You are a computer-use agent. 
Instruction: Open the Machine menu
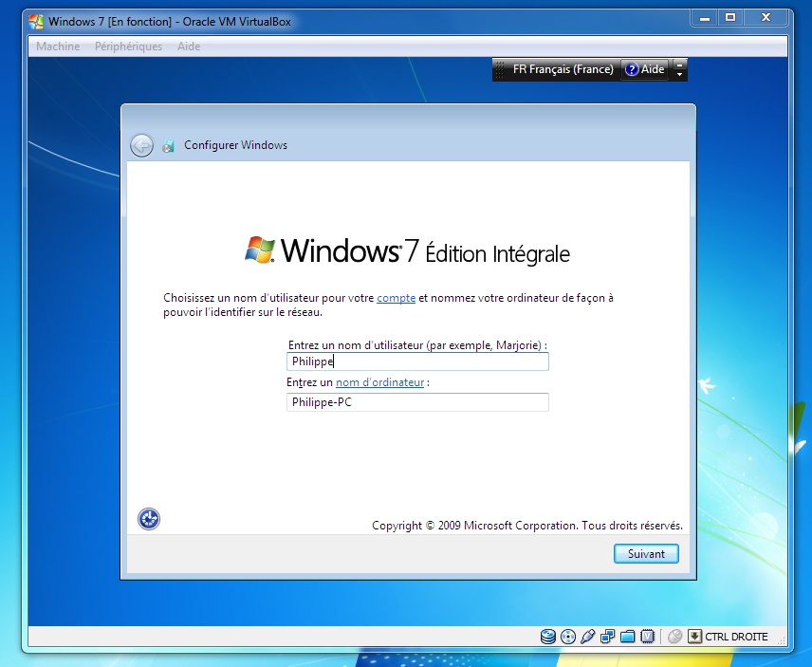[x=58, y=46]
